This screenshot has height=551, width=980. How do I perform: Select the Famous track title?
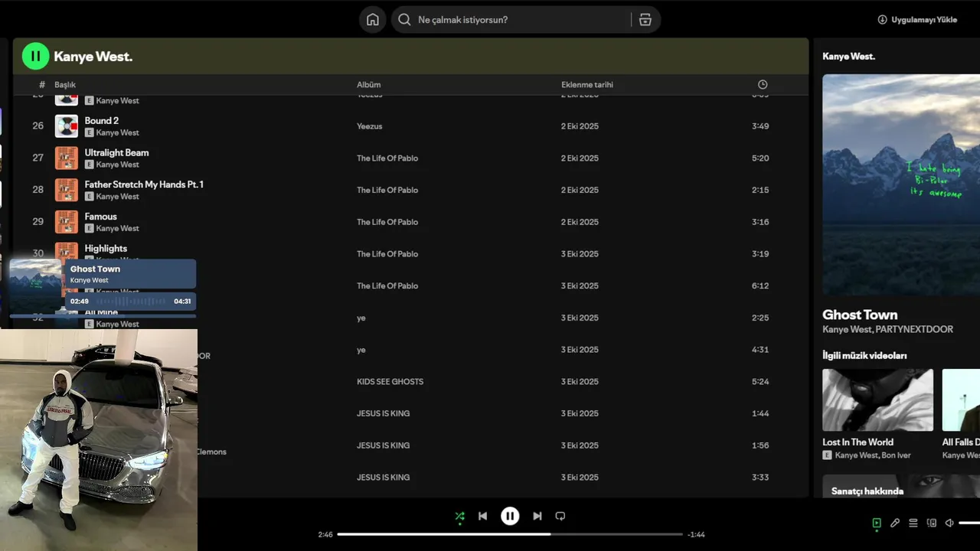click(101, 217)
